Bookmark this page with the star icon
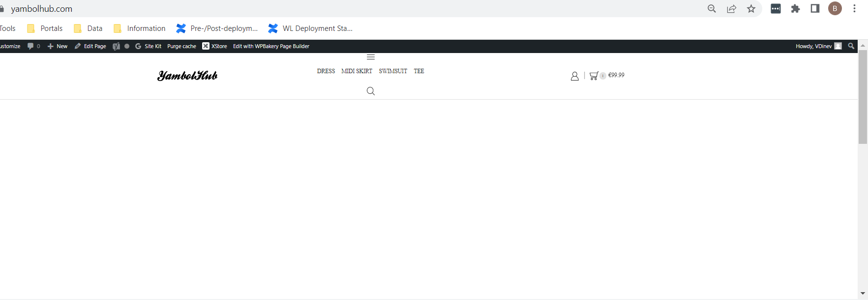Image resolution: width=868 pixels, height=300 pixels. click(751, 8)
